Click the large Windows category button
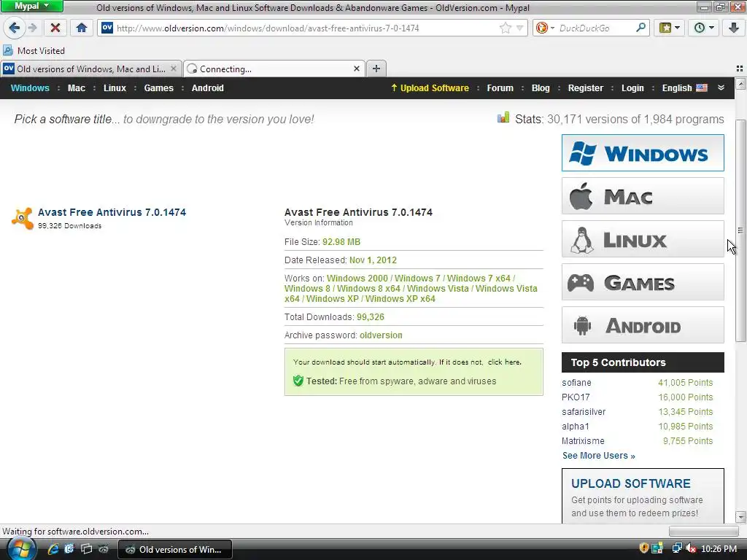 click(x=643, y=153)
